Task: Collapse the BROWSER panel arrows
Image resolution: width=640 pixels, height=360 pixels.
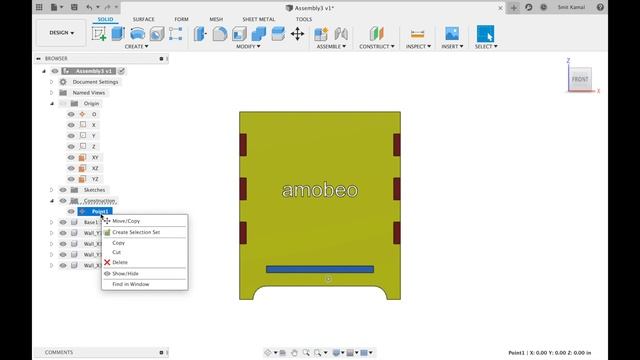Action: (x=38, y=59)
